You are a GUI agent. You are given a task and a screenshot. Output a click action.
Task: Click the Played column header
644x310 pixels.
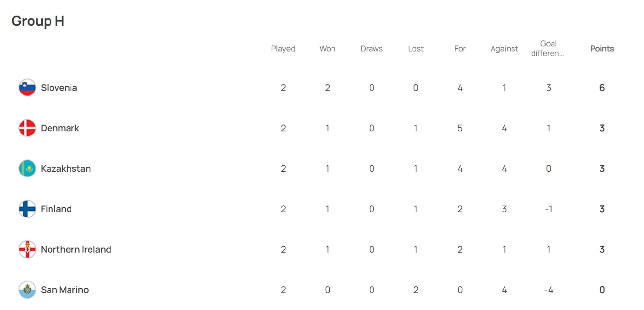point(283,49)
